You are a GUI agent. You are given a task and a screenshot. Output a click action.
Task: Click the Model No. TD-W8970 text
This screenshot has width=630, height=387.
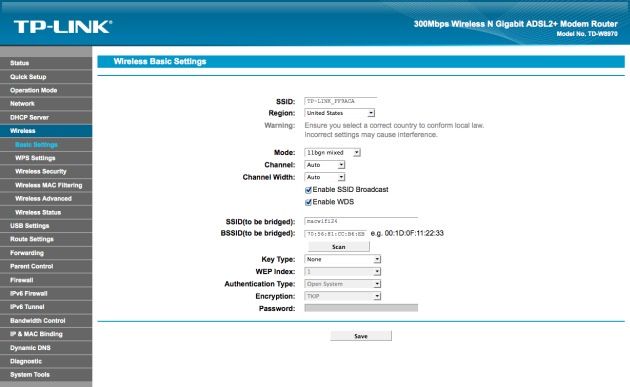click(x=587, y=34)
